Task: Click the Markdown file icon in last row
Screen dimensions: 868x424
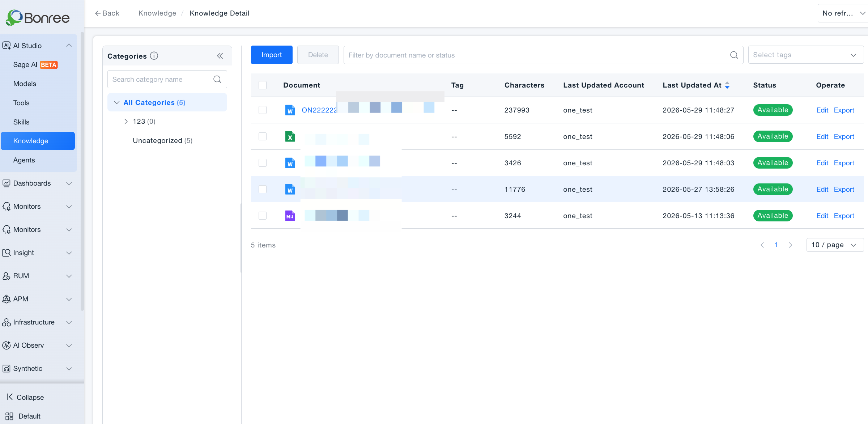Action: point(290,216)
